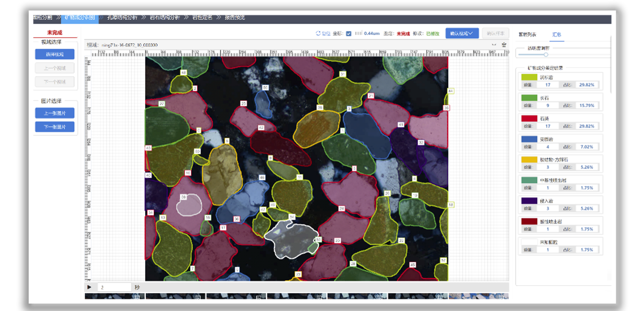Adjust the transparency slider handle
This screenshot has height=311, width=644.
[x=546, y=54]
